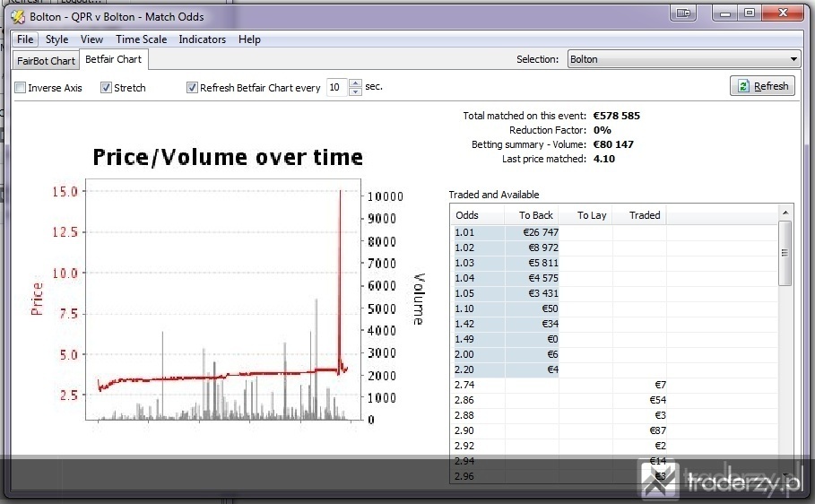Click the To Lay column header
This screenshot has width=815, height=504.
point(585,215)
